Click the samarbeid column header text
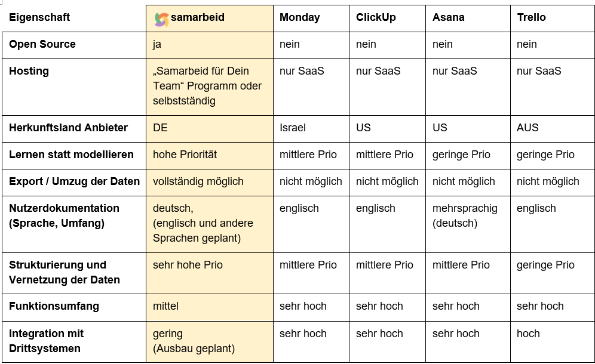 [198, 17]
